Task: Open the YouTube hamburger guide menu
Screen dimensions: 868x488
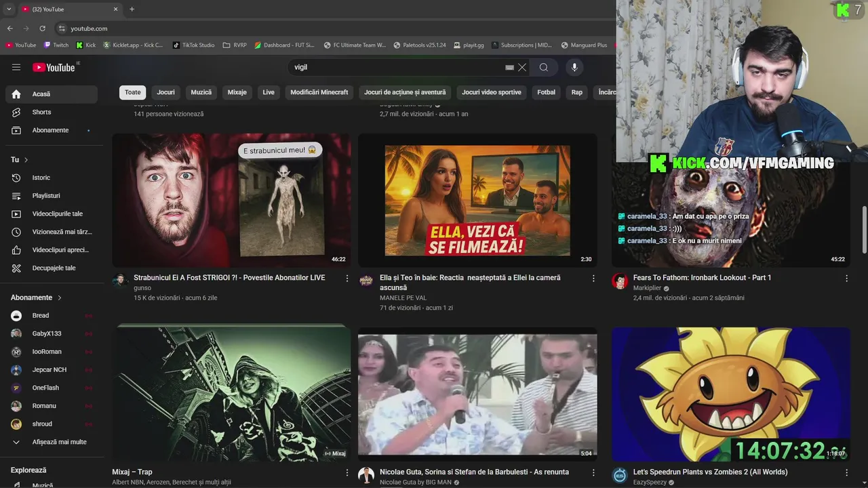Action: [x=16, y=67]
